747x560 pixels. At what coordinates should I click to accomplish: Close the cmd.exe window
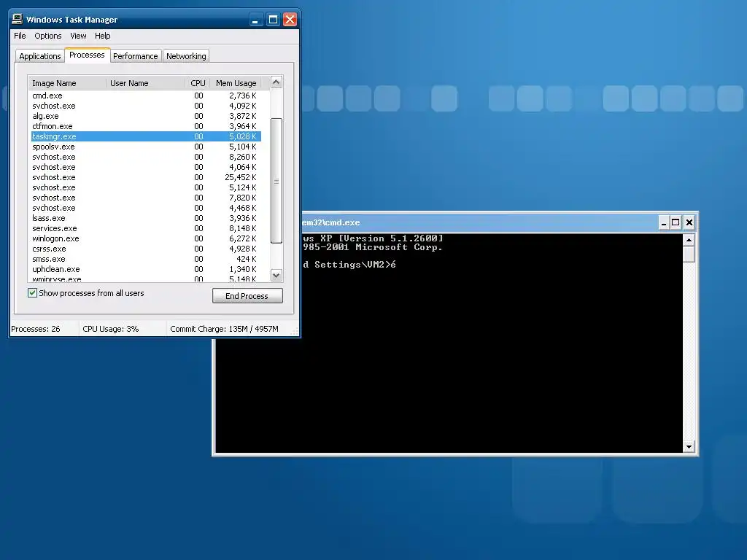click(x=689, y=222)
